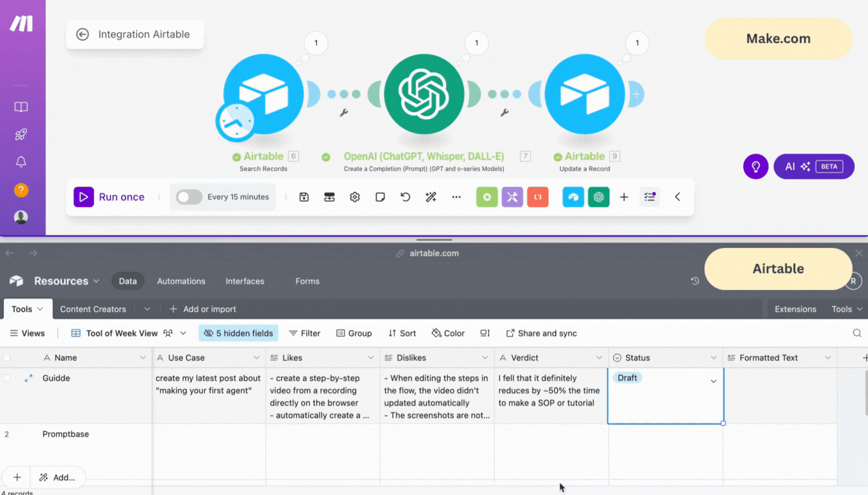This screenshot has height=495, width=868.
Task: Open the rocket icon in Make sidebar
Action: pyautogui.click(x=21, y=134)
